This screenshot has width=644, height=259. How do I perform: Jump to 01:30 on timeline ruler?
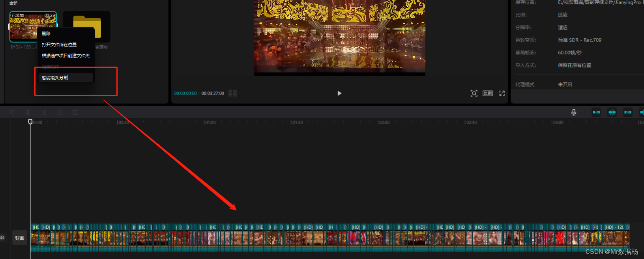coord(297,123)
